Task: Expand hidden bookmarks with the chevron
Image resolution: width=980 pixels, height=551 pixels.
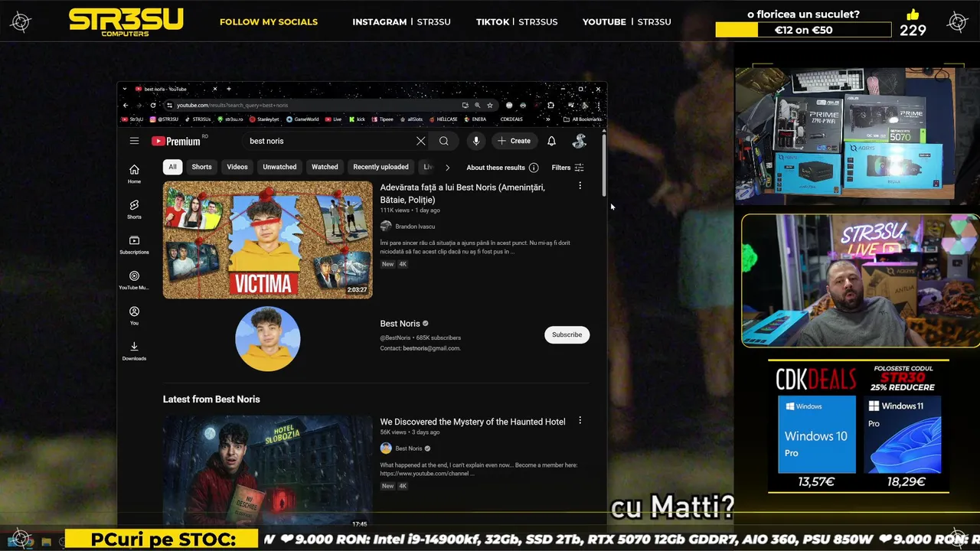Action: pos(547,119)
